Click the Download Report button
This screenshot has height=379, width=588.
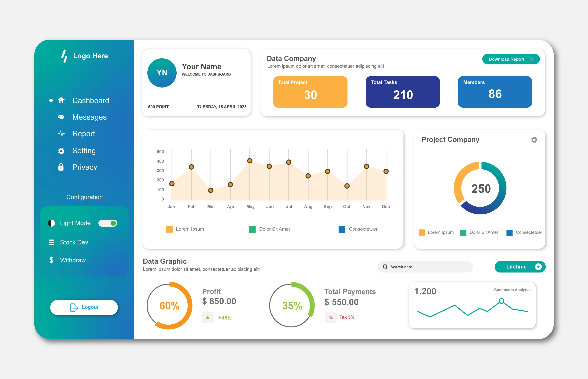click(511, 59)
